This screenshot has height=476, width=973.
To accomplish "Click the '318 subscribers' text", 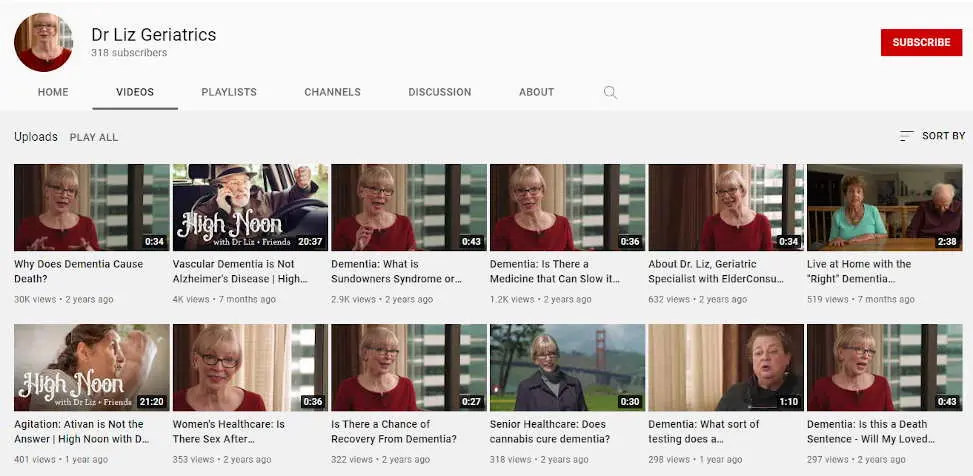I will tap(129, 53).
